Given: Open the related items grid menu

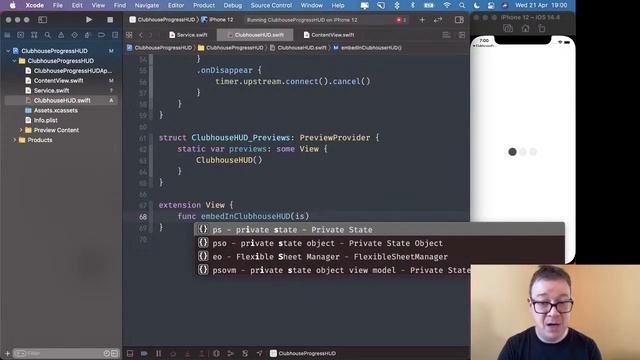Looking at the screenshot, I should point(129,35).
